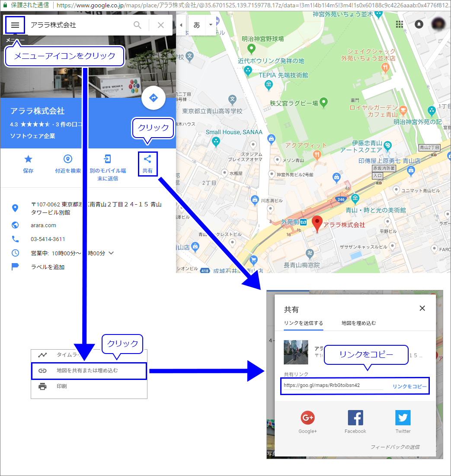Click the blue directions button
451x476 pixels.
pos(154,98)
